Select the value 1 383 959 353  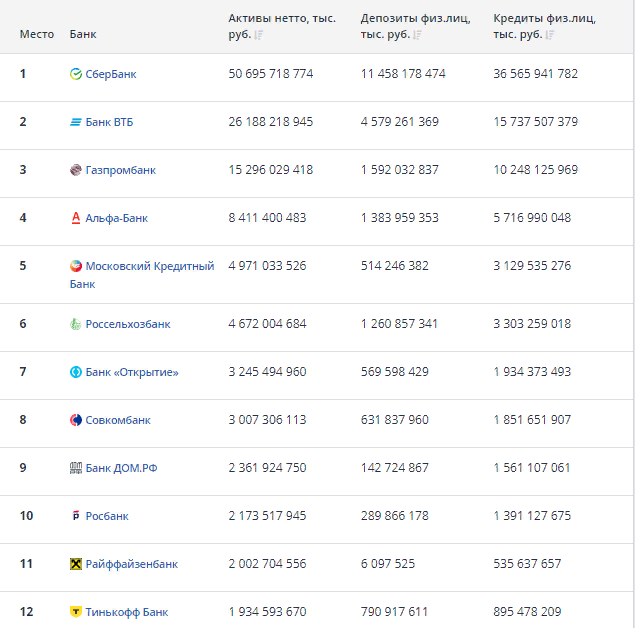click(x=400, y=217)
